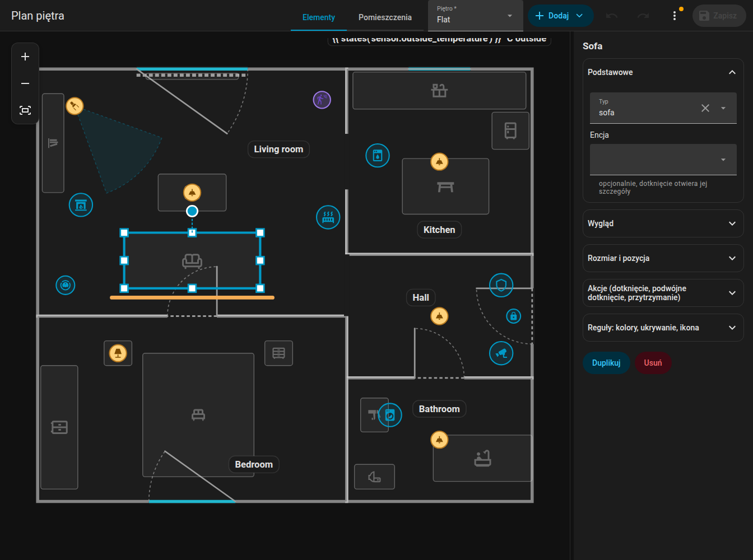Switch to the Elementy tab
Viewport: 753px width, 560px height.
coord(319,17)
